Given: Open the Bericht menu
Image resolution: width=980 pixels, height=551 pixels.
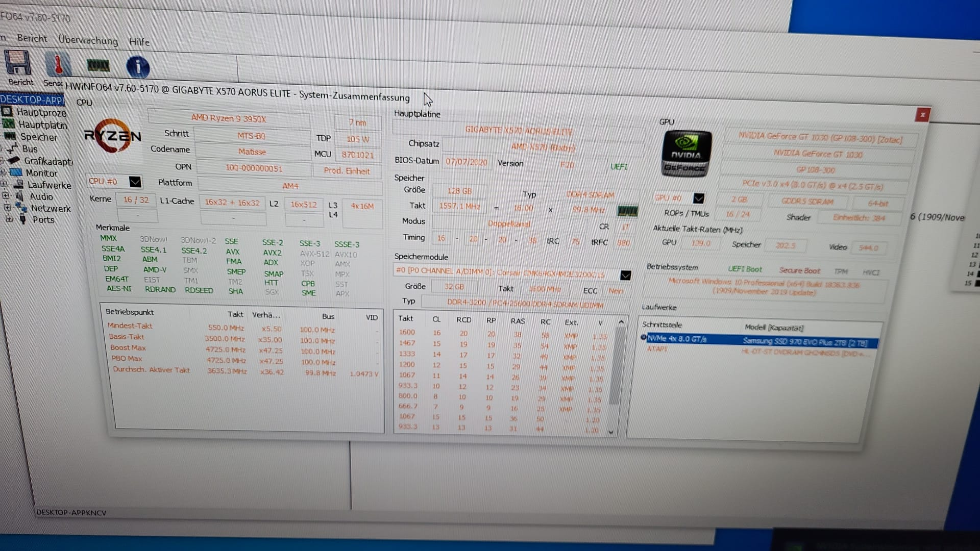Looking at the screenshot, I should tap(32, 38).
